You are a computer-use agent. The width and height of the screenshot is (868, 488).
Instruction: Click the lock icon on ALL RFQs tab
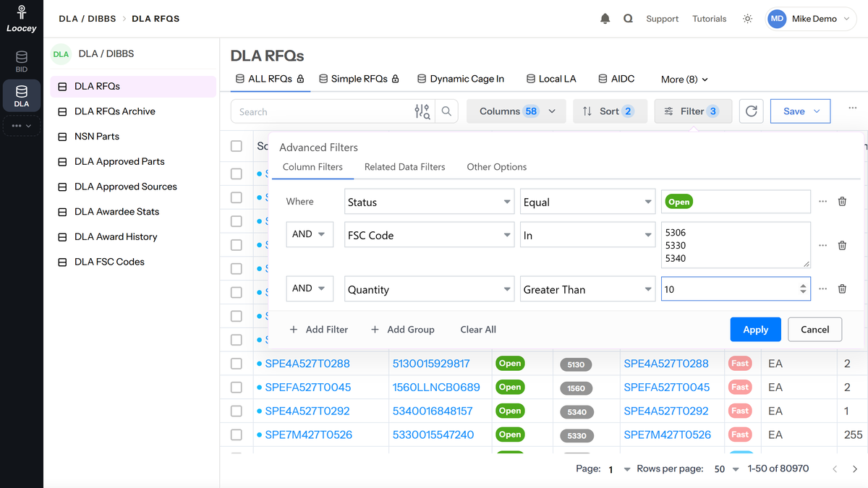click(300, 79)
